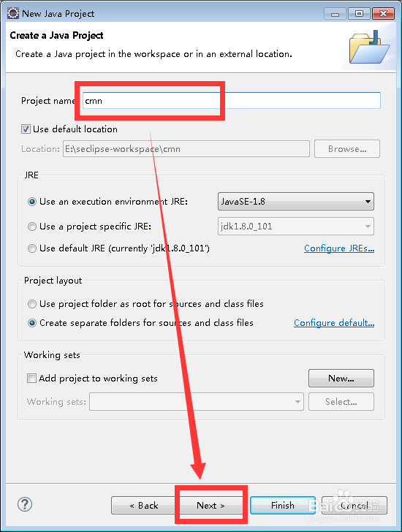Select Use a project specific JRE
Image resolution: width=402 pixels, height=532 pixels.
pyautogui.click(x=32, y=227)
